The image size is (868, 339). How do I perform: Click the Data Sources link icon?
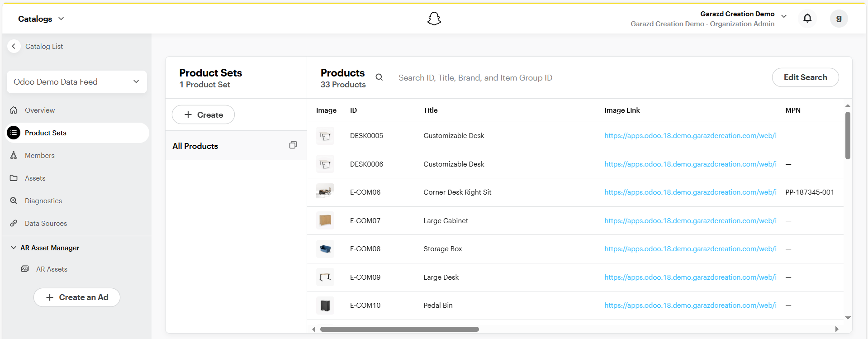(x=14, y=223)
